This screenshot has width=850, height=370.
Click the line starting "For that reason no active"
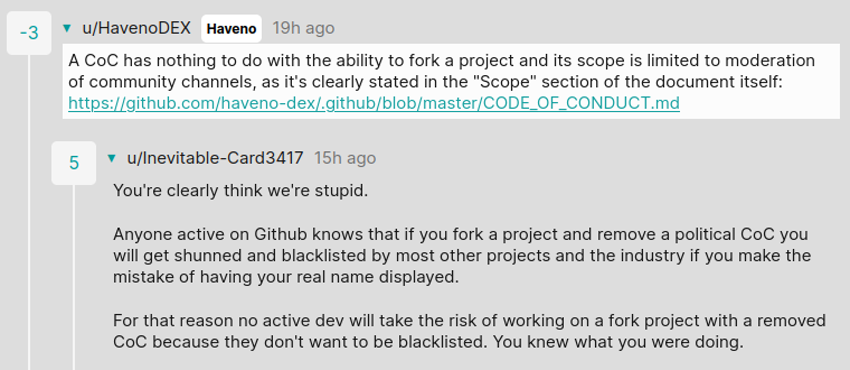coord(469,321)
